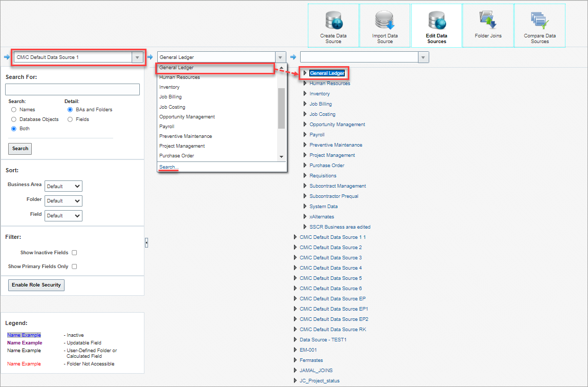Screen dimensions: 588x387
Task: Expand the Human Resources tree node
Action: [x=305, y=84]
